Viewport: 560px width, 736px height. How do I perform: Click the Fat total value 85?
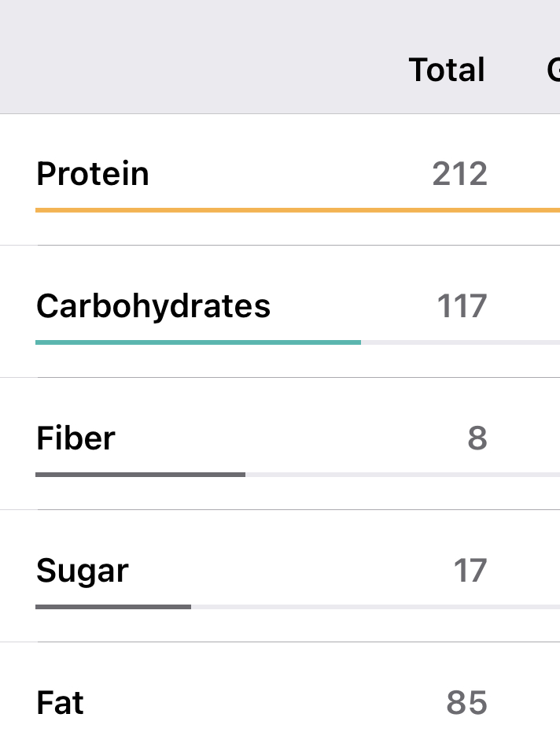[x=466, y=703]
